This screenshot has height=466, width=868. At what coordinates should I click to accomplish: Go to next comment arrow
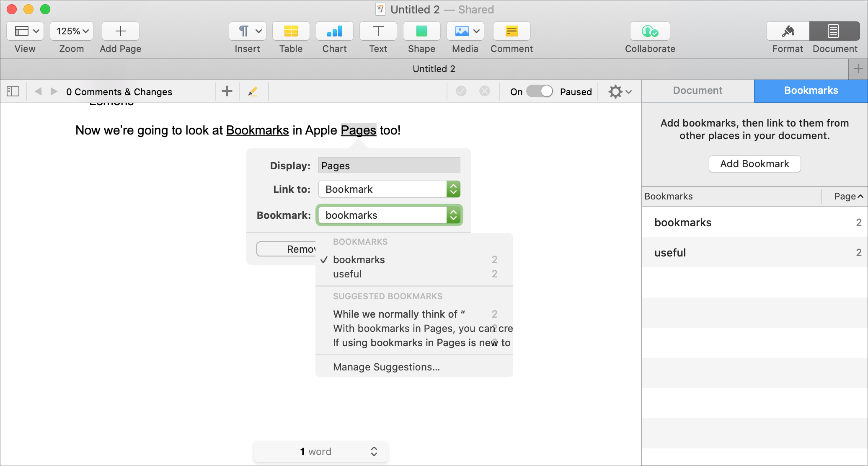(54, 91)
